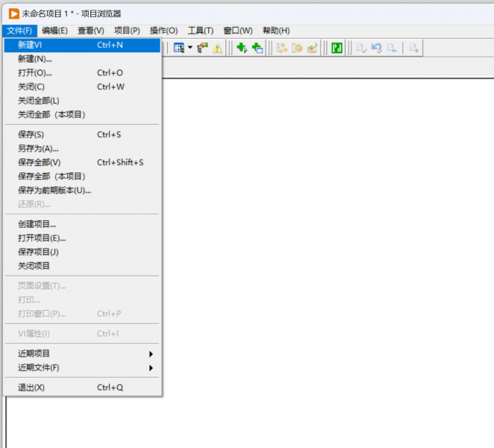Open the 帮助(H) menu
Image resolution: width=494 pixels, height=448 pixels.
click(x=276, y=31)
